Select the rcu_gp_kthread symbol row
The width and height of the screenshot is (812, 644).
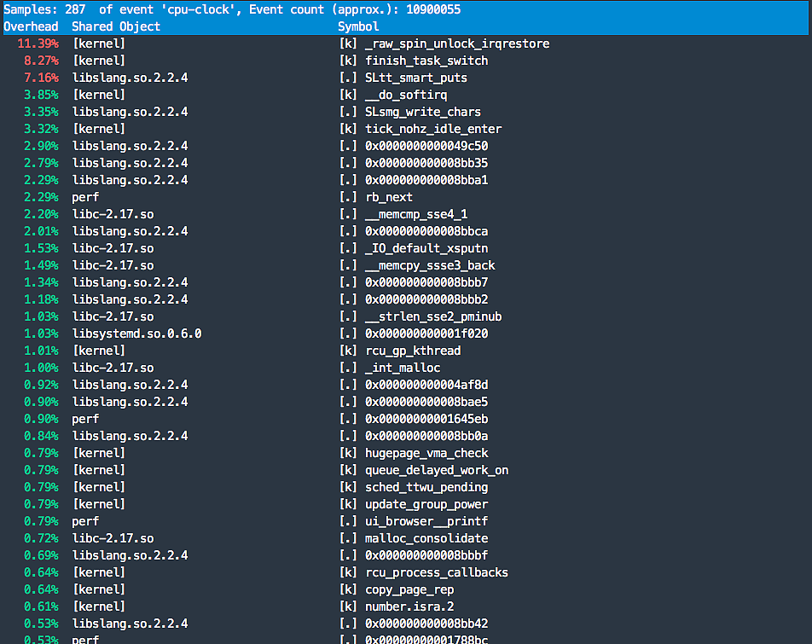coord(413,351)
